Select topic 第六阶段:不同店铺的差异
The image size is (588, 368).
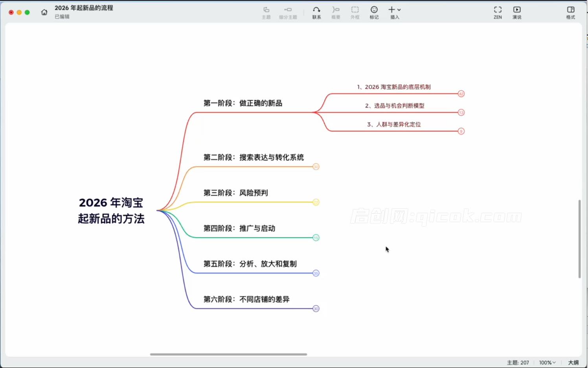[246, 299]
